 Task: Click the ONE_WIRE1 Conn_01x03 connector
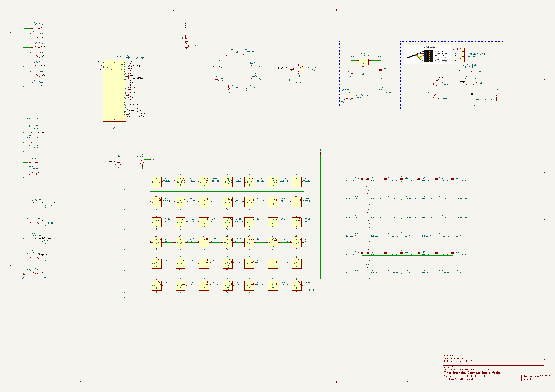[x=303, y=69]
